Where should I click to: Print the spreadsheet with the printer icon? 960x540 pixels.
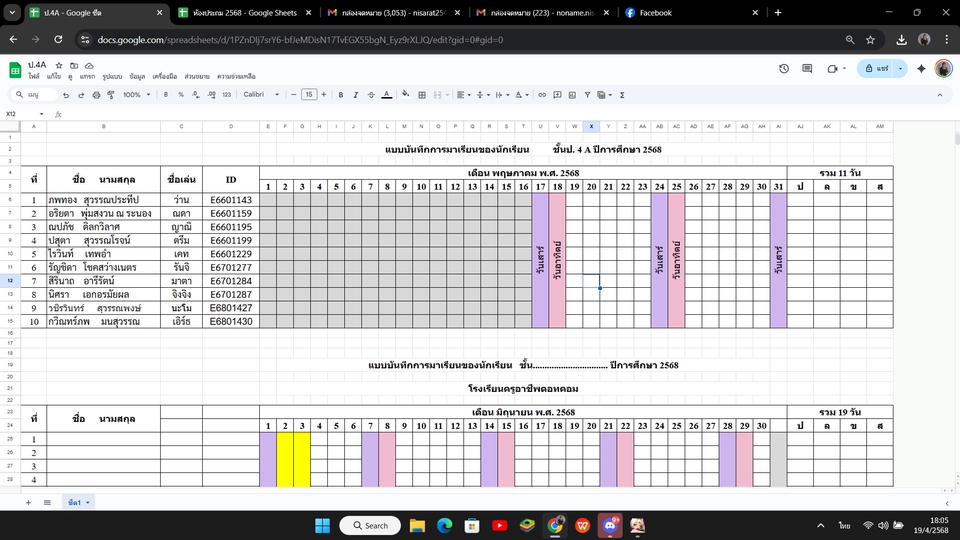(x=96, y=95)
